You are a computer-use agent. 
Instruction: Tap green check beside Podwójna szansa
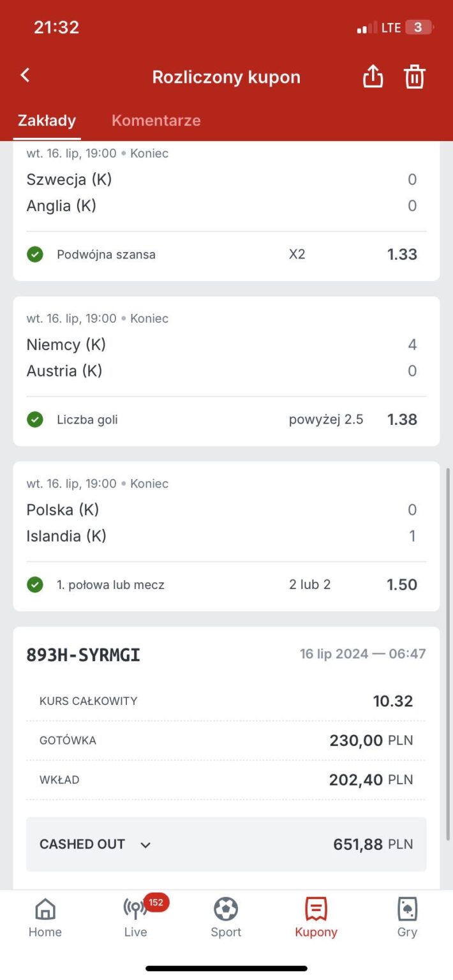[35, 255]
